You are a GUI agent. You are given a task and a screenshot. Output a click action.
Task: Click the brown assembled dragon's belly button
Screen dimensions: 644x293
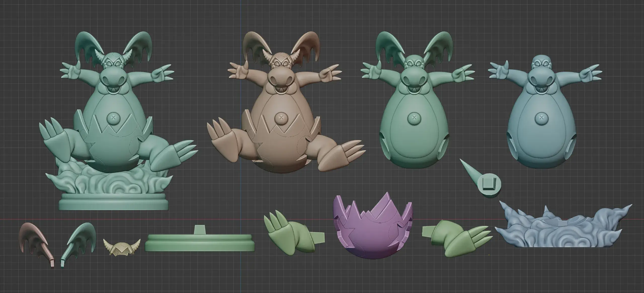coord(281,118)
